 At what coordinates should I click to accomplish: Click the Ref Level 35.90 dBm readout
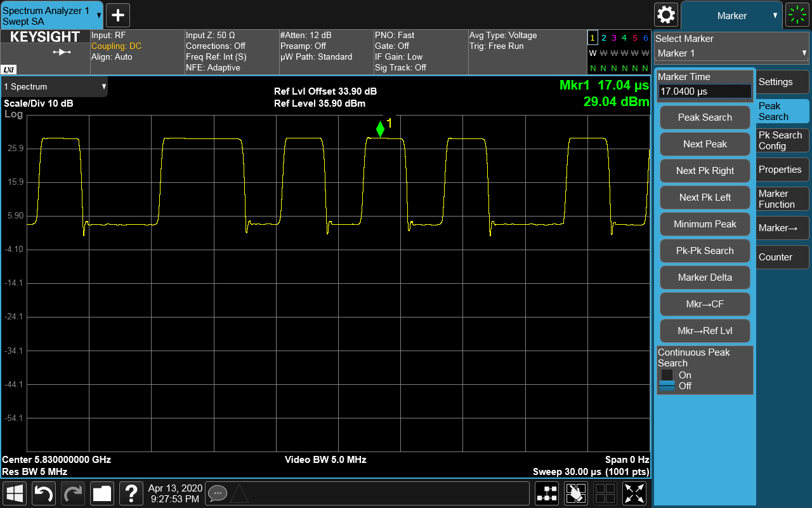tap(320, 104)
